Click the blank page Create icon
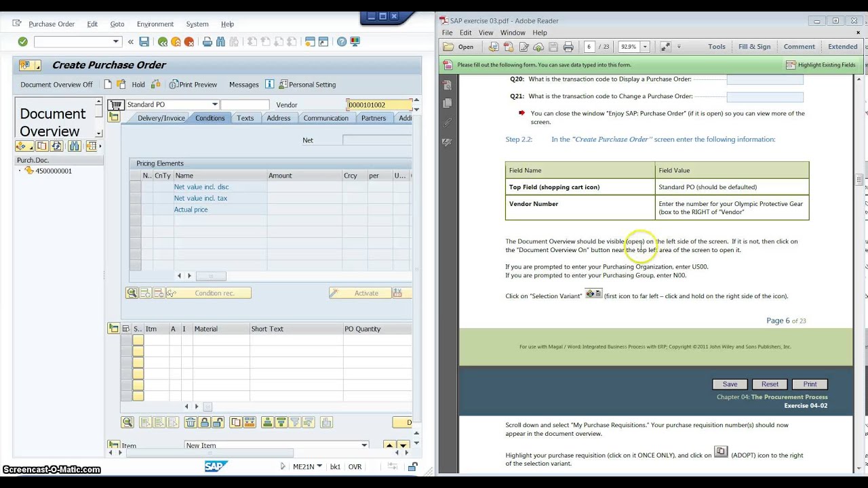 pyautogui.click(x=108, y=85)
